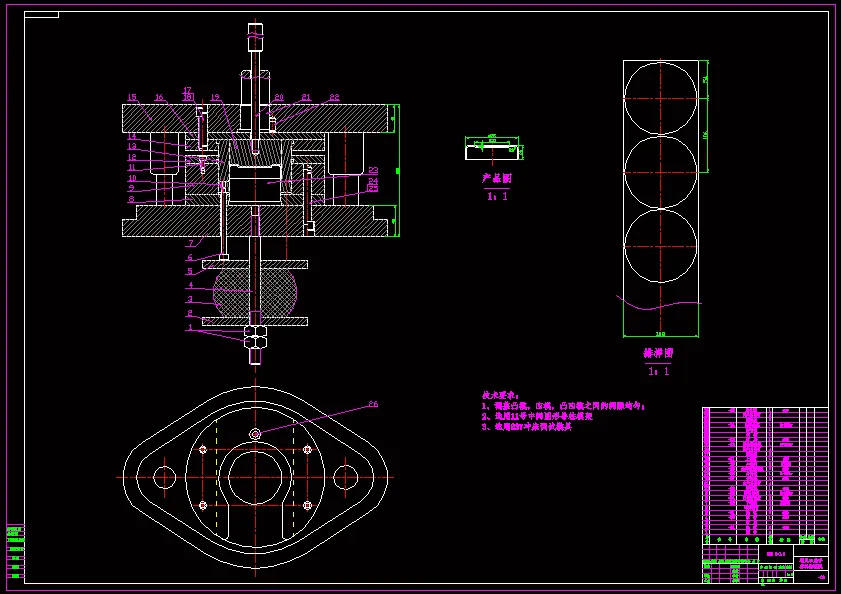
Task: Select part callout number 2
Action: click(x=190, y=313)
